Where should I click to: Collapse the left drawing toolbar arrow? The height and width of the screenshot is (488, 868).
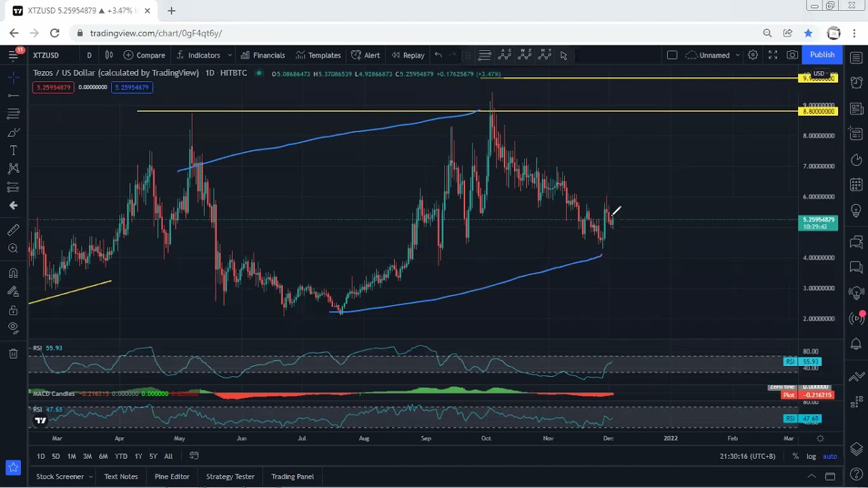tap(13, 205)
